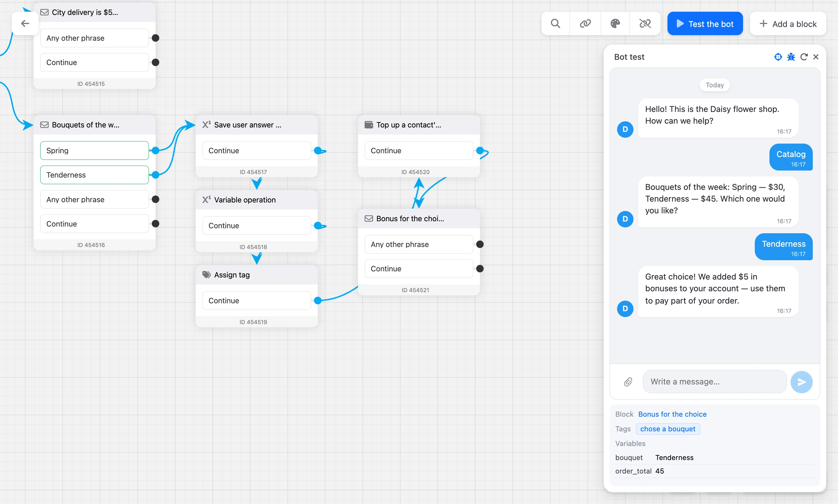
Task: Click Any other phrase connector dot in block 454516
Action: [156, 199]
